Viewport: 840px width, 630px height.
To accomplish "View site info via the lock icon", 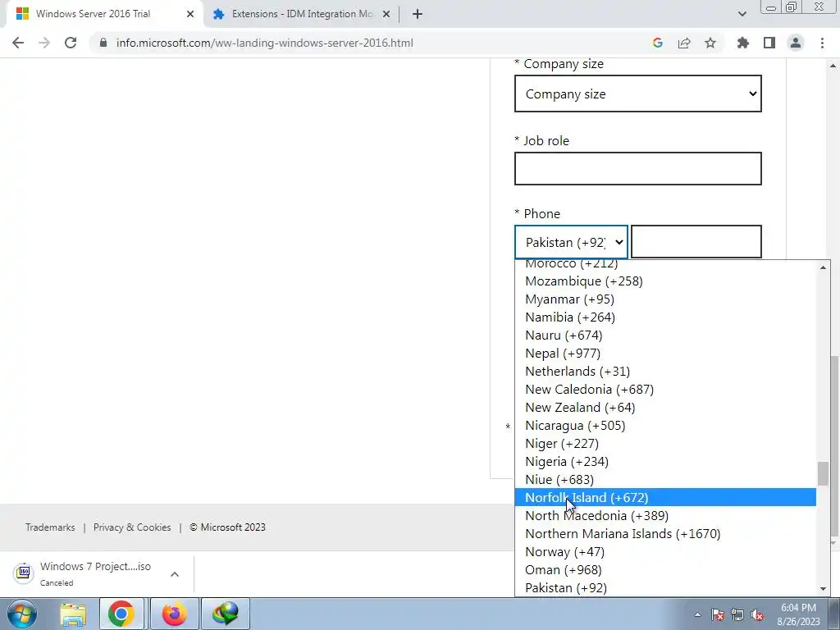I will 103,43.
